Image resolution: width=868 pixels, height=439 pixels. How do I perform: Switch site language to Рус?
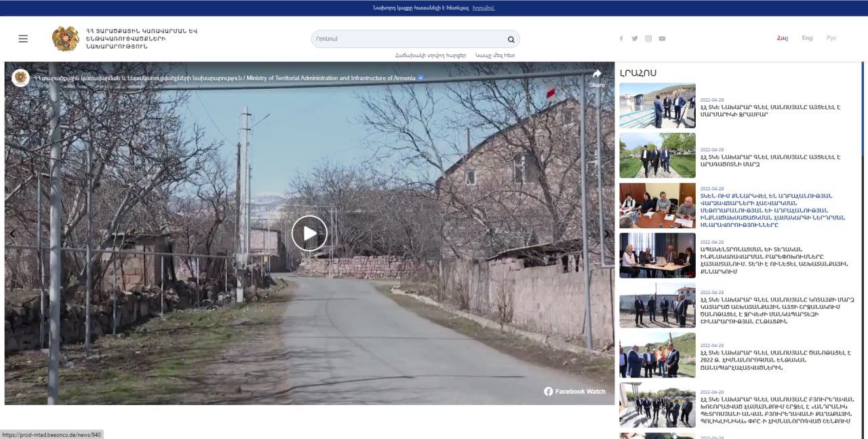coord(831,38)
